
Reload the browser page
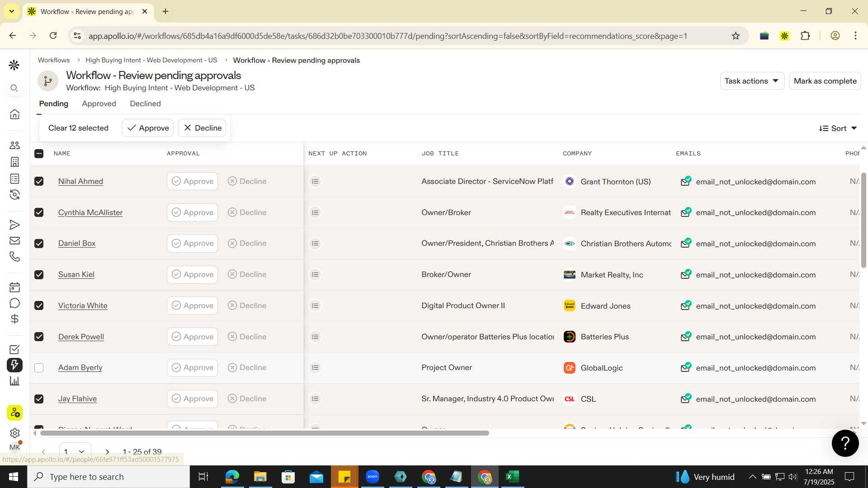(53, 36)
